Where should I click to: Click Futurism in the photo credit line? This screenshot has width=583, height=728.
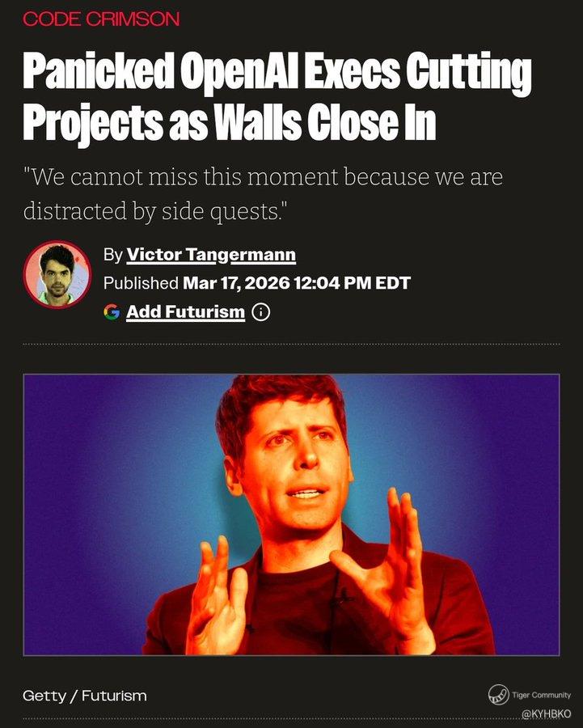click(x=114, y=696)
